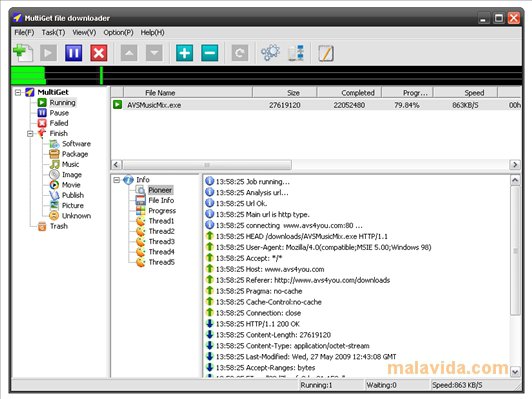Click the log pane scroll up arrow
The image size is (532, 399).
click(x=515, y=180)
